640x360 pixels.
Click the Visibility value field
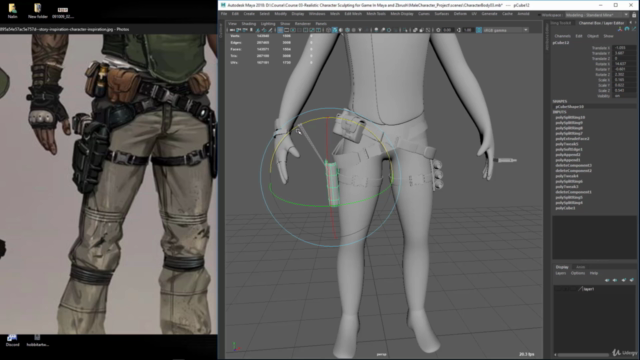[624, 96]
